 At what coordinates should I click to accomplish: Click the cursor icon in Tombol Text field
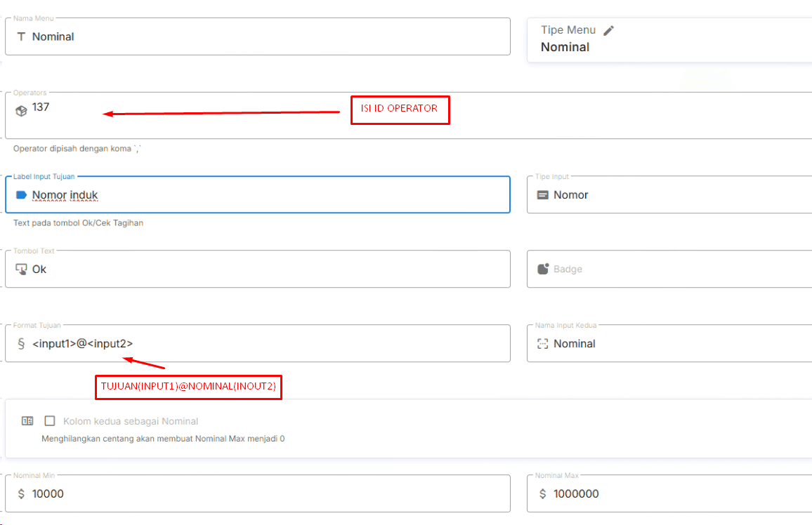pos(21,269)
